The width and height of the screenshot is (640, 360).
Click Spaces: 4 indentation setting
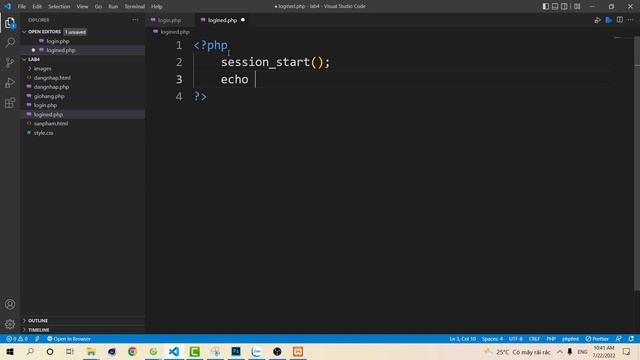[x=492, y=339]
